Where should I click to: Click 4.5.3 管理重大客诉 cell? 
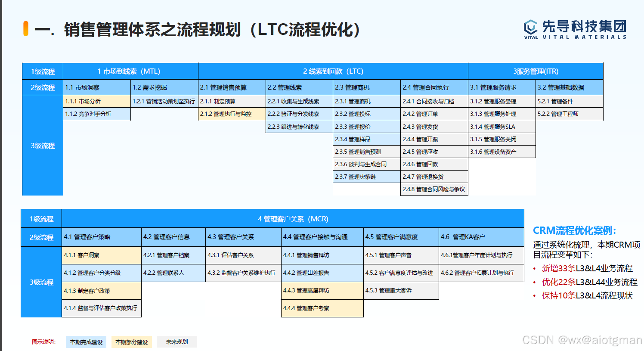point(401,291)
